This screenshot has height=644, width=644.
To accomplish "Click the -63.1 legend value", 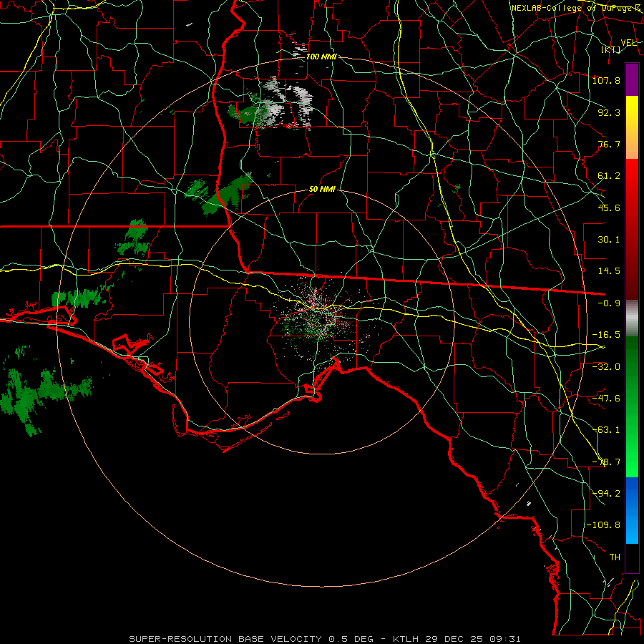I will click(x=606, y=430).
